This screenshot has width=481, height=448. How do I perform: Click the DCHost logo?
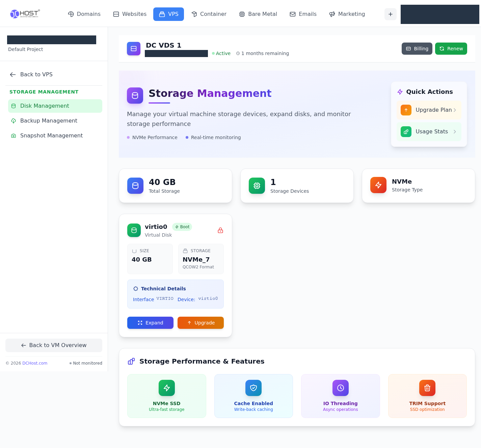click(25, 14)
